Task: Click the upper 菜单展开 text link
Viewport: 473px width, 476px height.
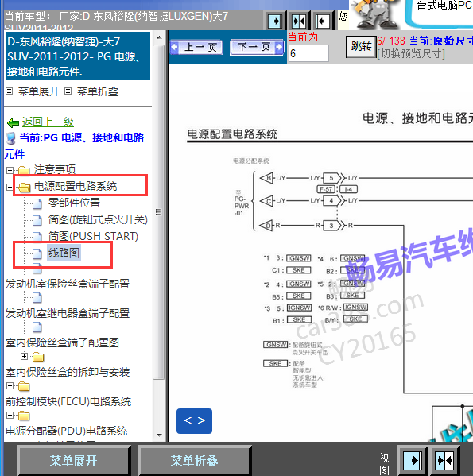Action: point(39,91)
